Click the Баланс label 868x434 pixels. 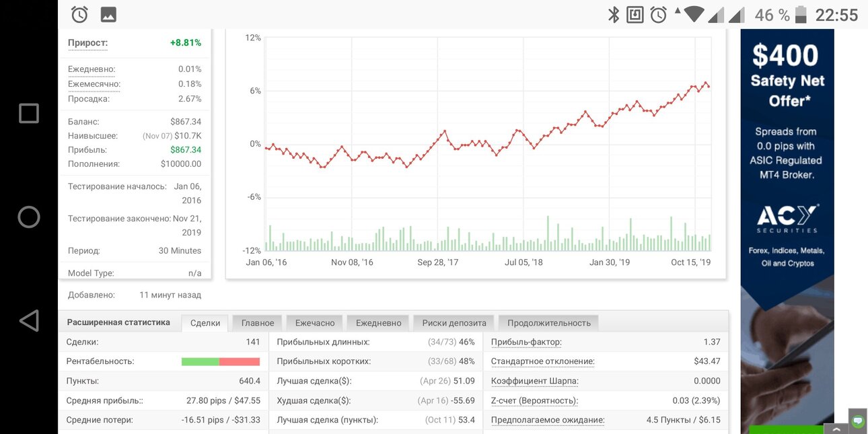coord(83,122)
